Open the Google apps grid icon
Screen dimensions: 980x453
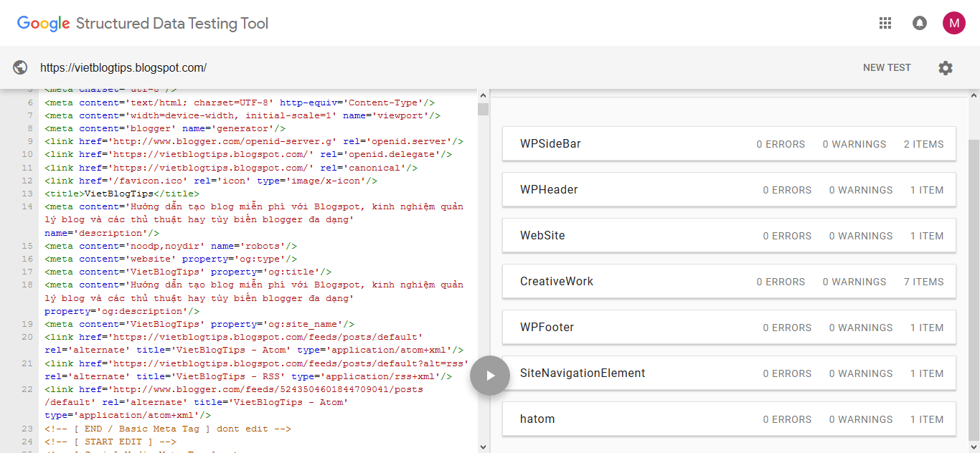click(x=885, y=23)
